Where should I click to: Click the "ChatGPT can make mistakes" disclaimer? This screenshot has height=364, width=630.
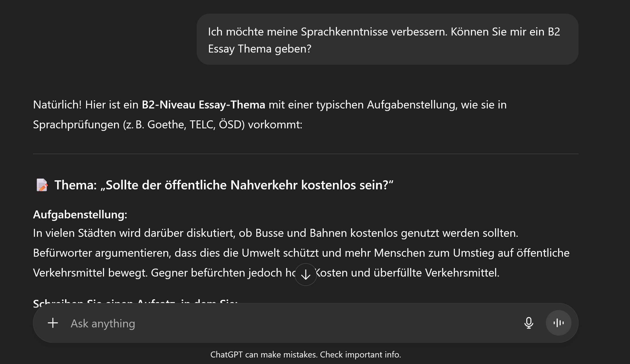coord(305,355)
